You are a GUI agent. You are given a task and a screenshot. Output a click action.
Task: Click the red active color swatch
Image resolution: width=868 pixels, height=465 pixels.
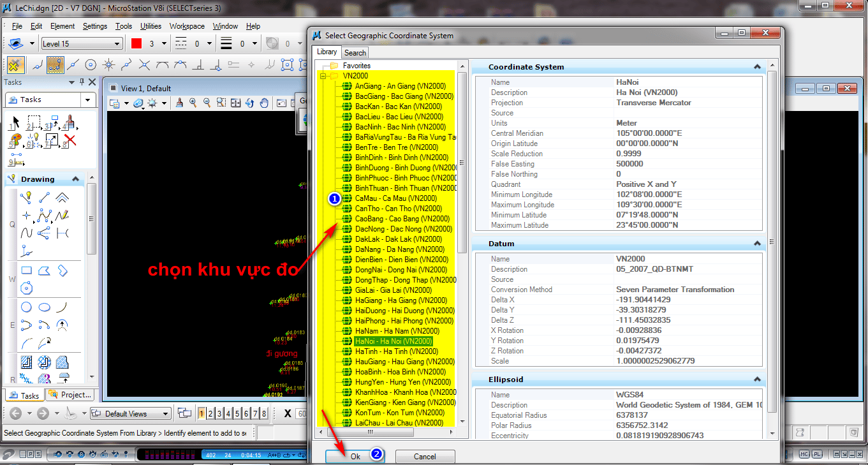tap(136, 44)
